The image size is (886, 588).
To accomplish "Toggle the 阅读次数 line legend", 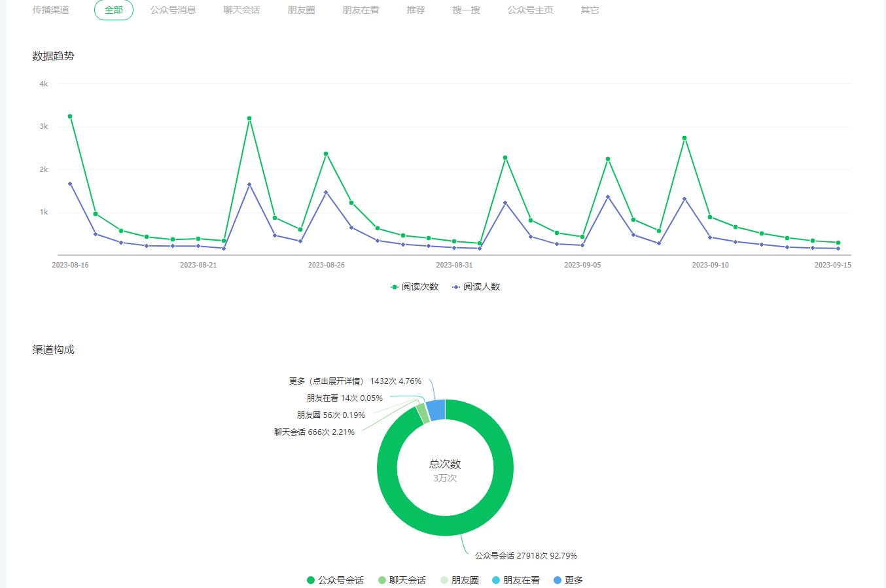I will [x=415, y=286].
